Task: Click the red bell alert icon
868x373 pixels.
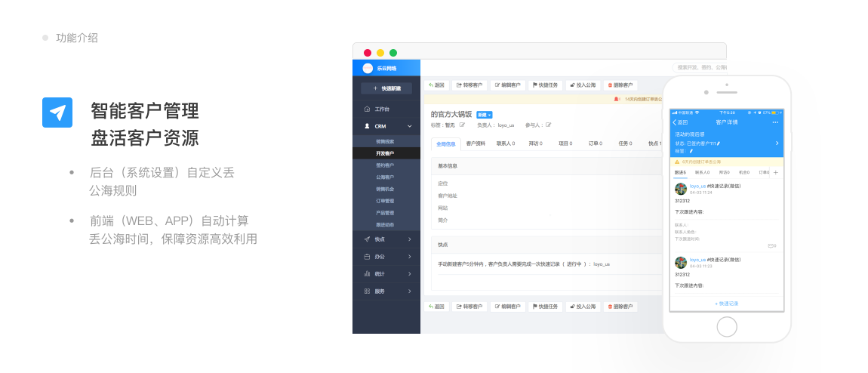Action: [x=617, y=99]
